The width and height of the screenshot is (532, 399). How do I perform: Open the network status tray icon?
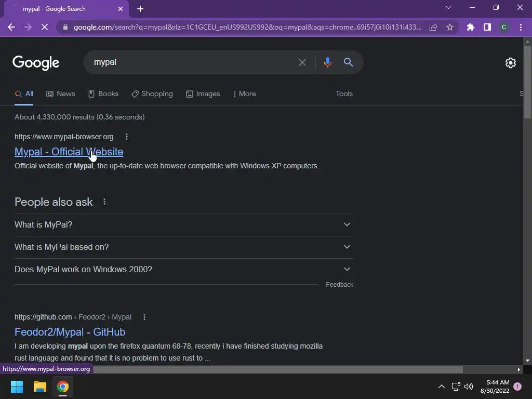456,387
